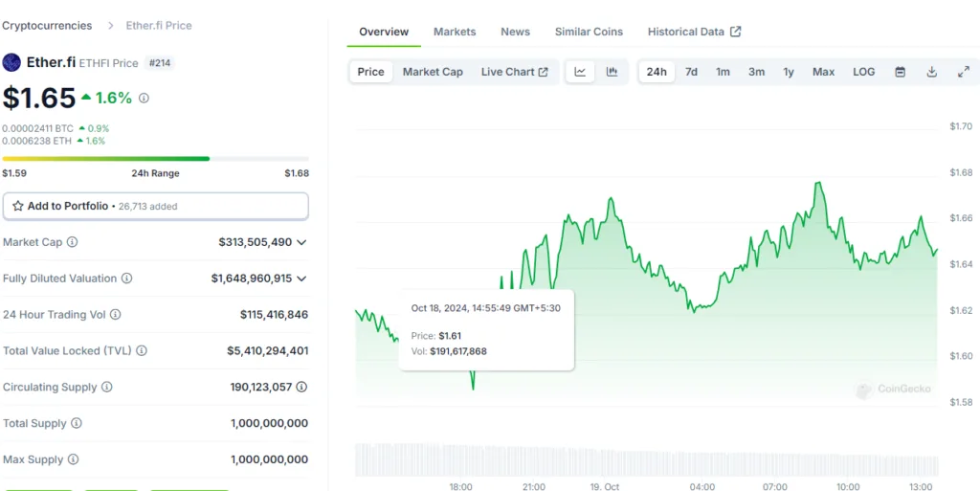
Task: Click info icon next to 1.6% change
Action: pos(144,98)
